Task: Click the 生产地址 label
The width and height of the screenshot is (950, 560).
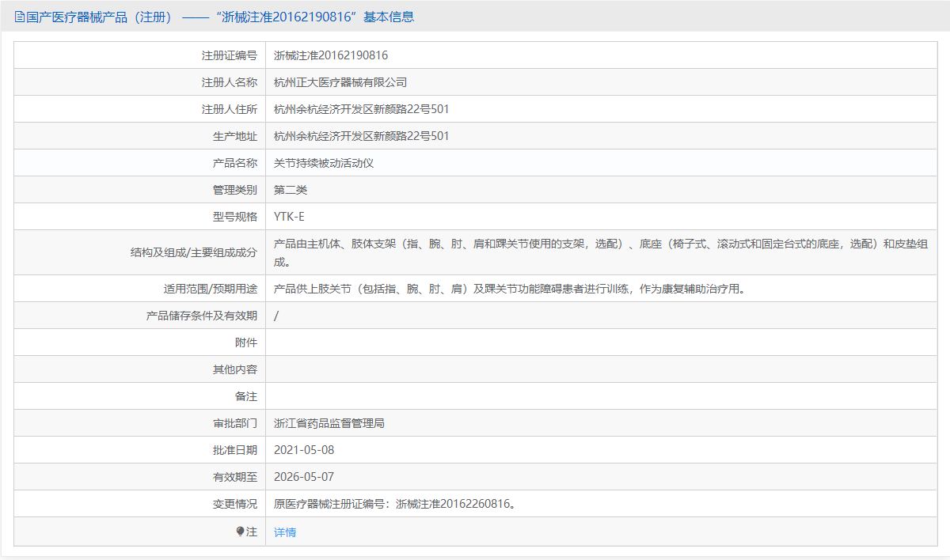Action: point(235,136)
